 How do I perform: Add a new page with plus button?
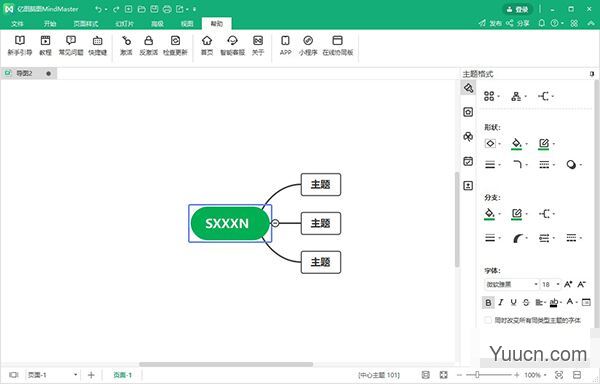pyautogui.click(x=91, y=375)
